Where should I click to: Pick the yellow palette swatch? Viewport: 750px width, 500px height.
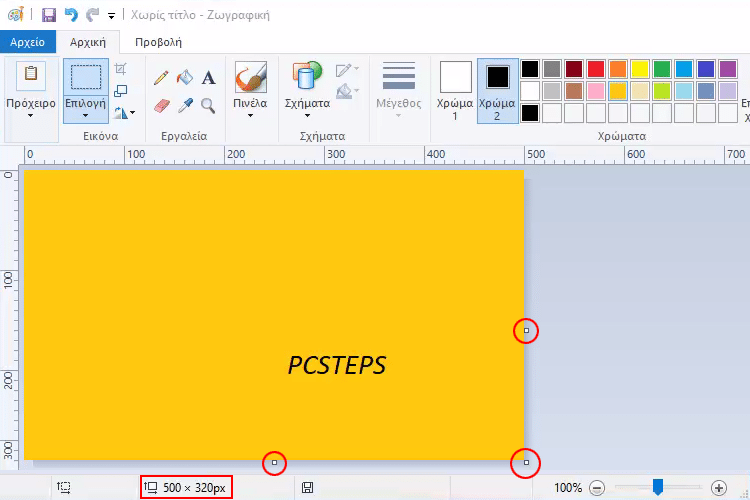(640, 69)
